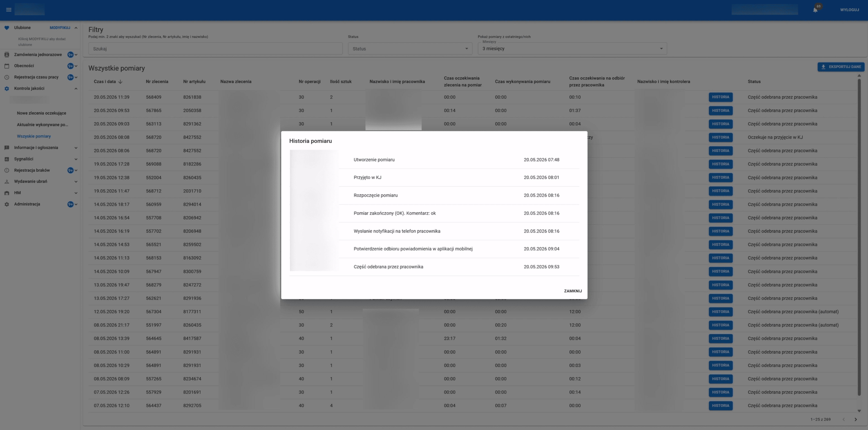Click the Rejestracja braków icon

point(7,170)
